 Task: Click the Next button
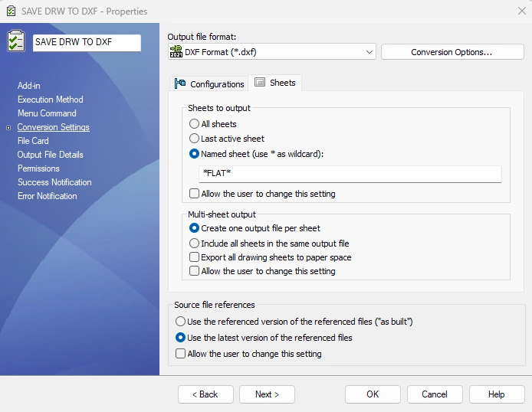point(267,394)
